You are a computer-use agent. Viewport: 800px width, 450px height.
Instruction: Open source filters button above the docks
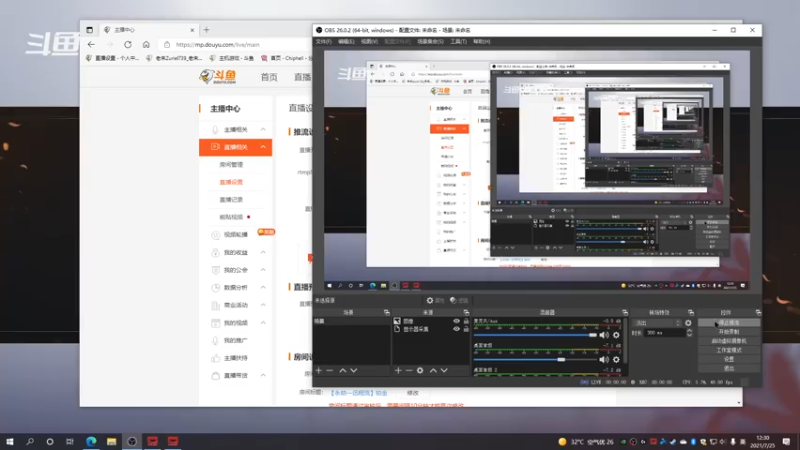coord(459,301)
